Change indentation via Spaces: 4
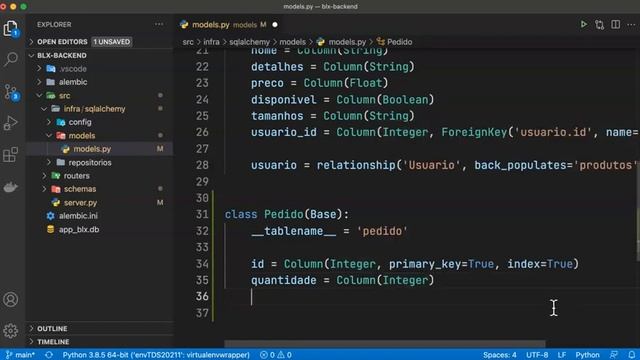The image size is (640, 360). click(500, 355)
